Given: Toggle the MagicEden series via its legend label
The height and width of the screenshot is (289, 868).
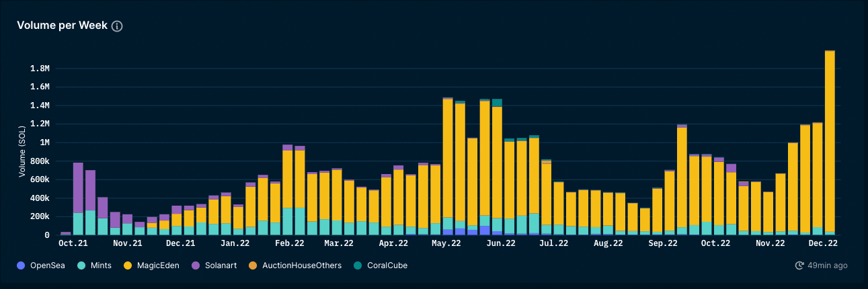Looking at the screenshot, I should [x=157, y=265].
